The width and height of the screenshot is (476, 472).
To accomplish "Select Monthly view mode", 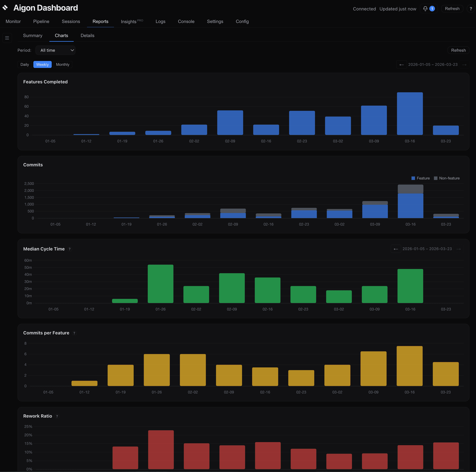I will click(x=62, y=64).
